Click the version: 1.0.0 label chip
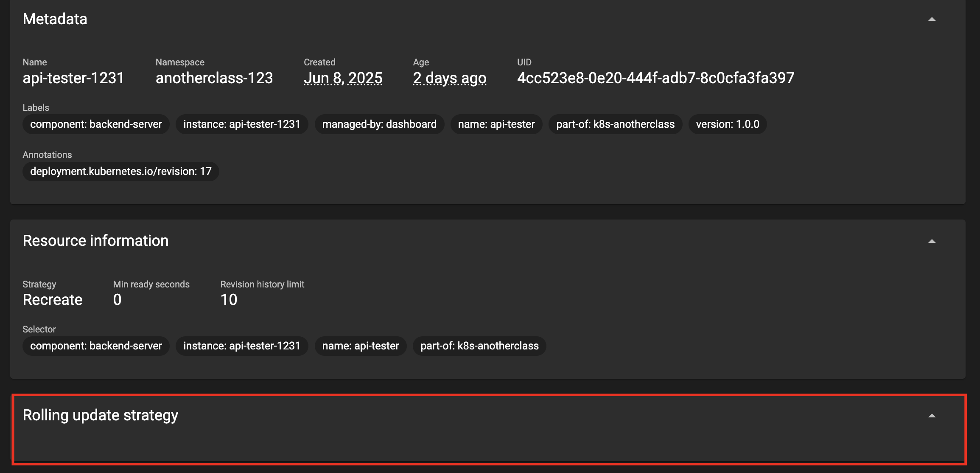 click(x=728, y=124)
